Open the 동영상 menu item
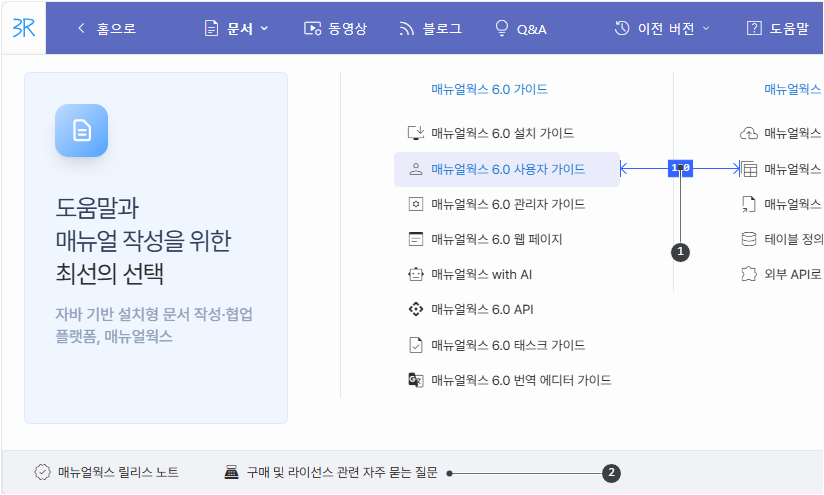Screen dimensions: 824x495 click(335, 29)
